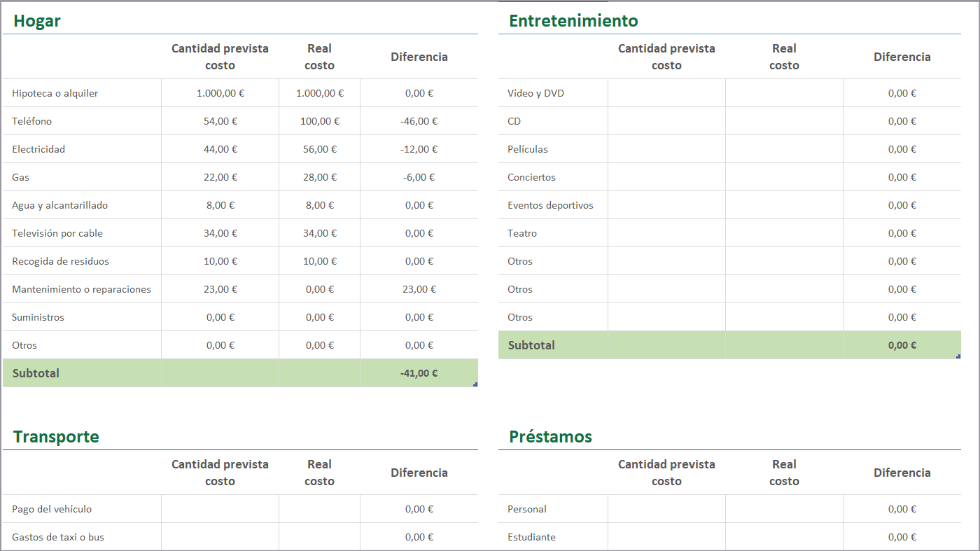Screen dimensions: 980x551
Task: Click the Teatro difference 0,00 €
Action: tap(902, 233)
